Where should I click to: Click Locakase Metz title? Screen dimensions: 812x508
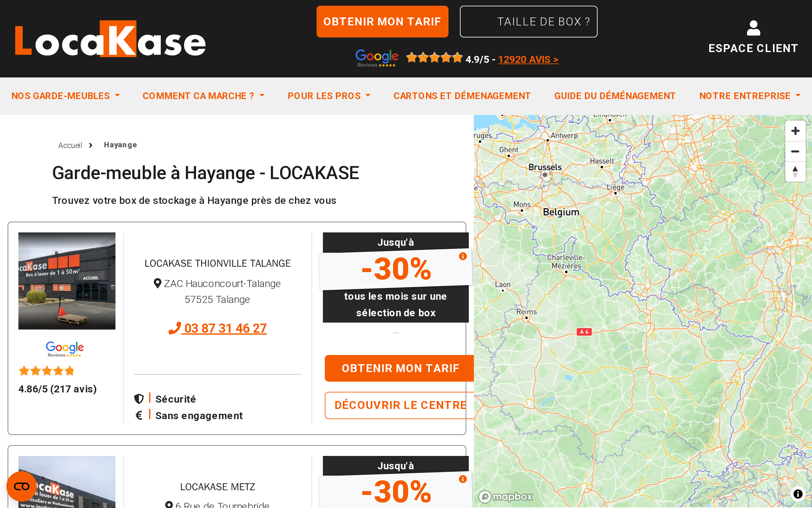217,487
